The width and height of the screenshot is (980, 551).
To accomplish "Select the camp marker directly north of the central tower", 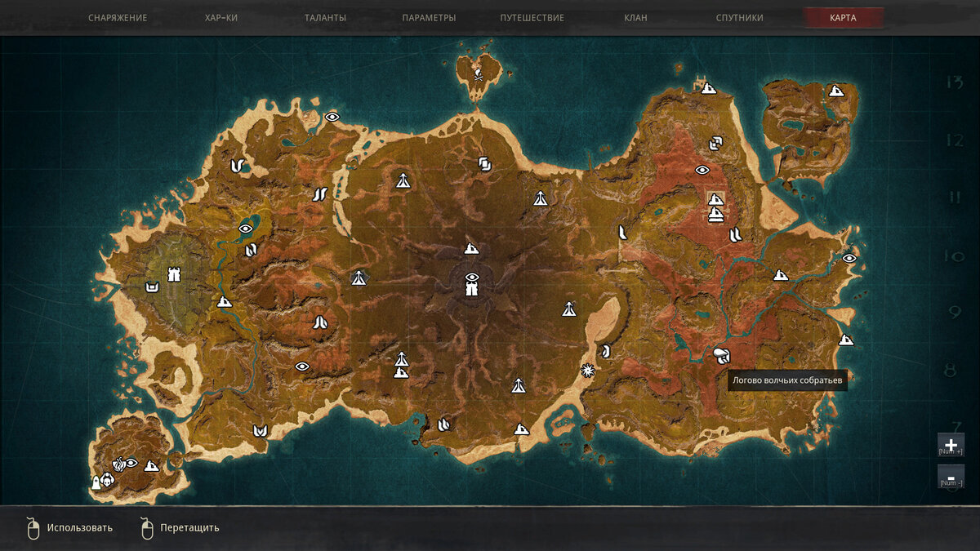I will [471, 248].
